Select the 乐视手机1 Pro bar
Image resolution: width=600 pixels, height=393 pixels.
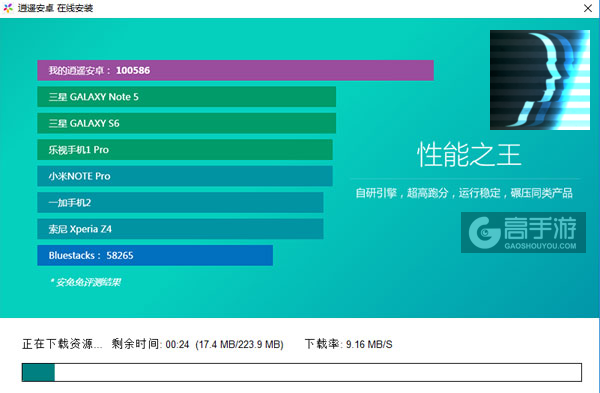tap(185, 150)
